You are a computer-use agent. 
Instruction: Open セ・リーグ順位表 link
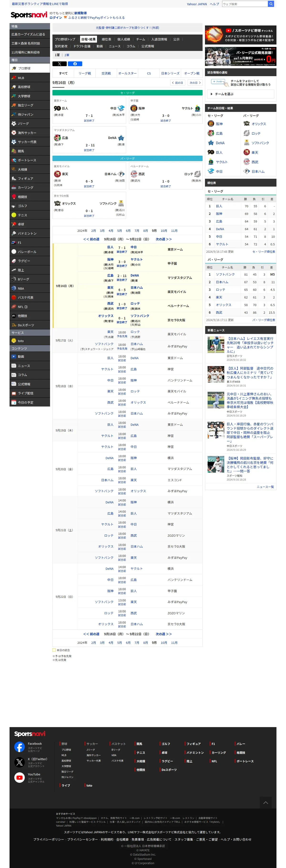pyautogui.click(x=264, y=252)
